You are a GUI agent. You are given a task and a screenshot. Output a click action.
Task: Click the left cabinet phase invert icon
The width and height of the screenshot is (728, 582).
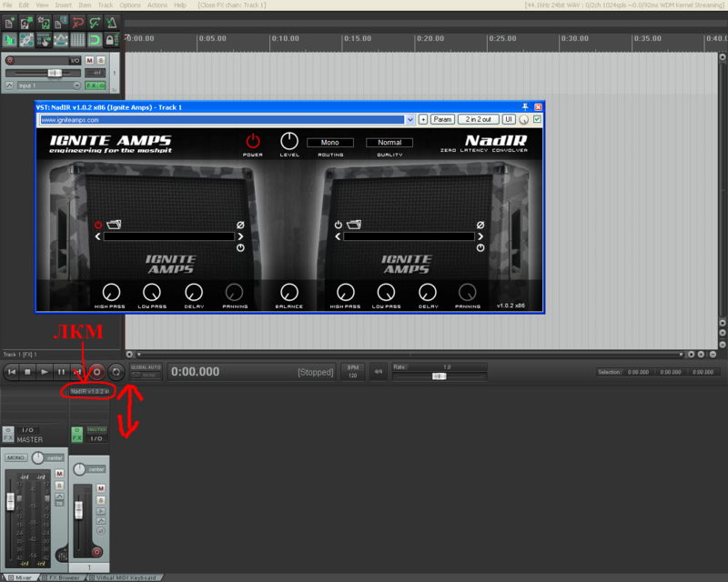(240, 225)
